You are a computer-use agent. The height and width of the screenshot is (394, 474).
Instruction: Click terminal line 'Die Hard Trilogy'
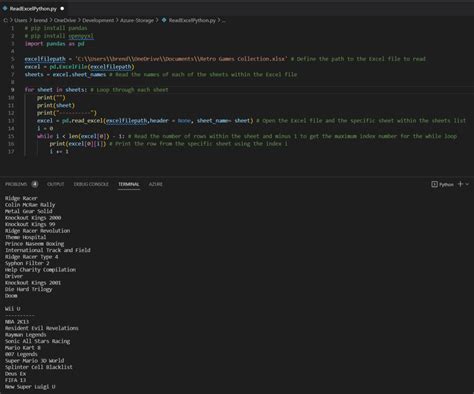[28, 289]
